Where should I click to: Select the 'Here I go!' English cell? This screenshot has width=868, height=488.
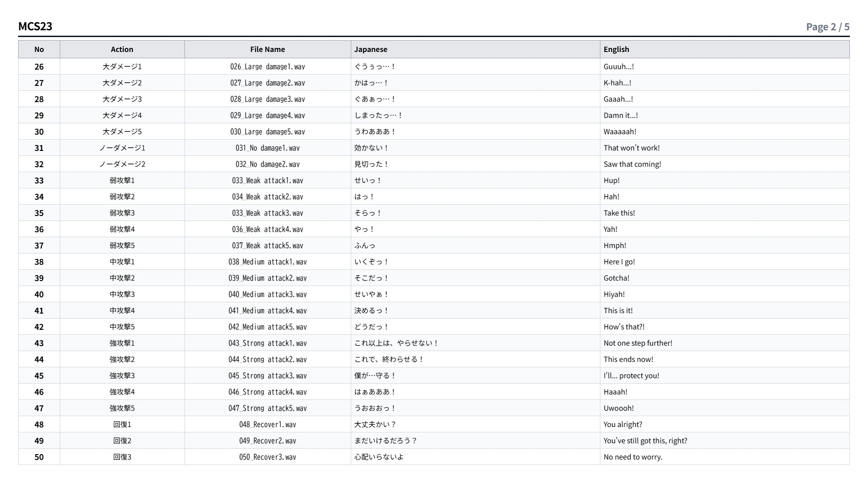[x=725, y=262]
